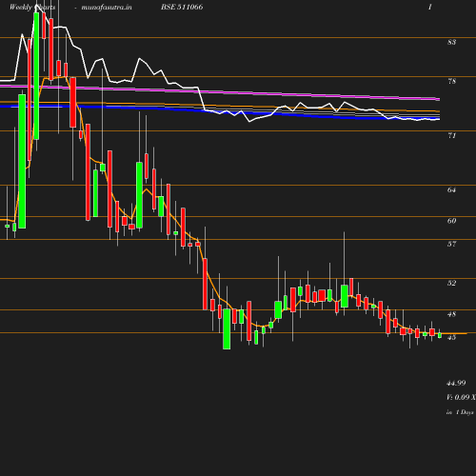This screenshot has width=476, height=476.
Task: Select the 60 price axis label
Action: tap(452, 221)
